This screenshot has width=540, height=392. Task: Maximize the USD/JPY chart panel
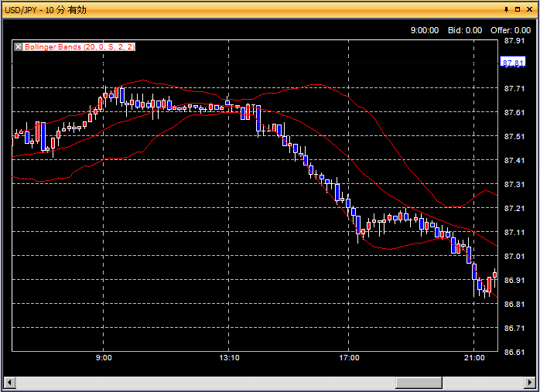tap(517, 9)
